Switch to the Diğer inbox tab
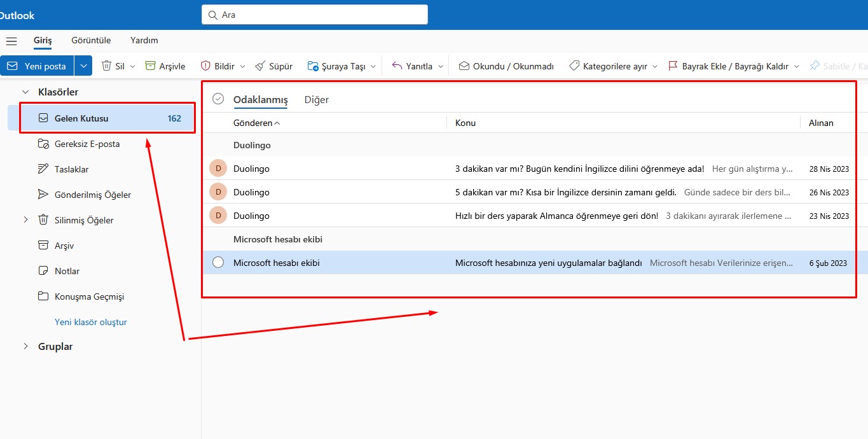The height and width of the screenshot is (439, 868). point(316,100)
